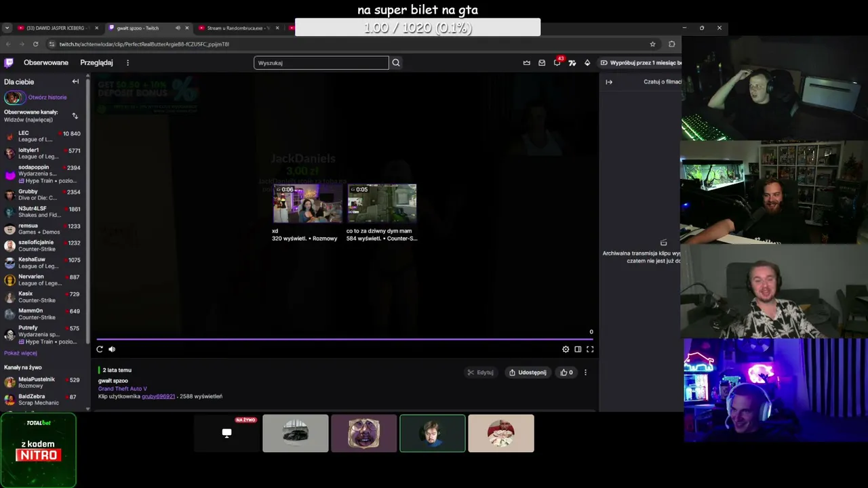The image size is (868, 488).
Task: Click the Hype/drops icon beside notifications
Action: point(572,63)
